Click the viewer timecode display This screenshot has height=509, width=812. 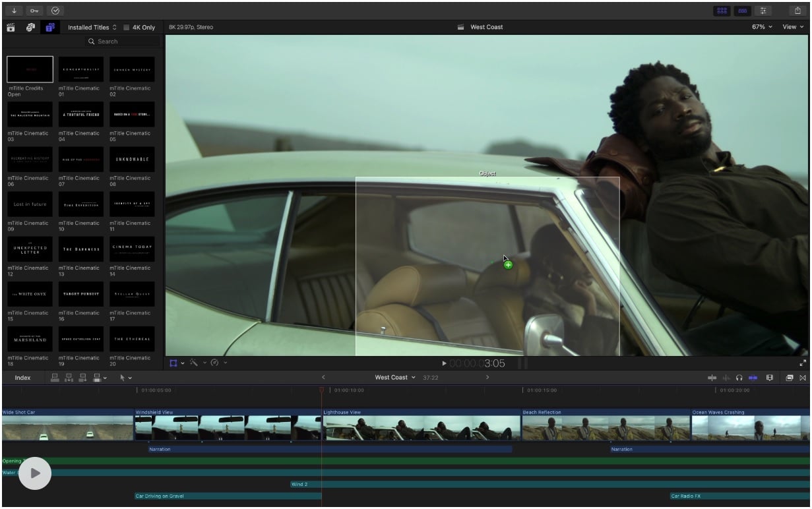(477, 363)
